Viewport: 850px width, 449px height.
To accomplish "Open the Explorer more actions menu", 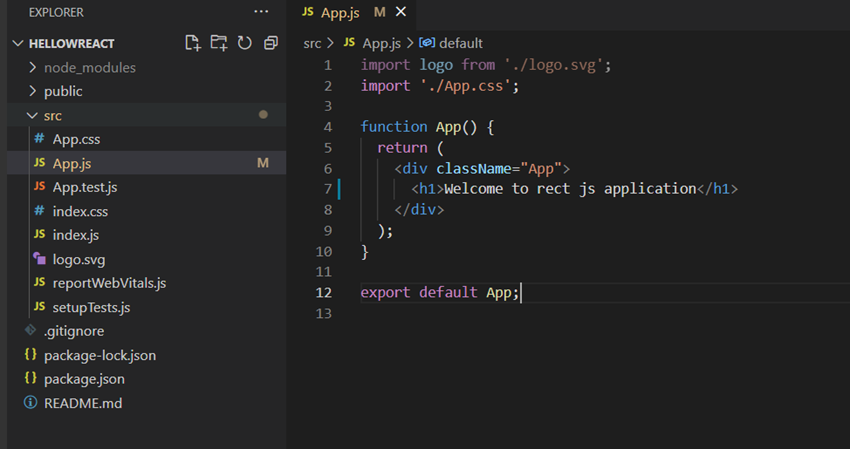I will coord(261,12).
